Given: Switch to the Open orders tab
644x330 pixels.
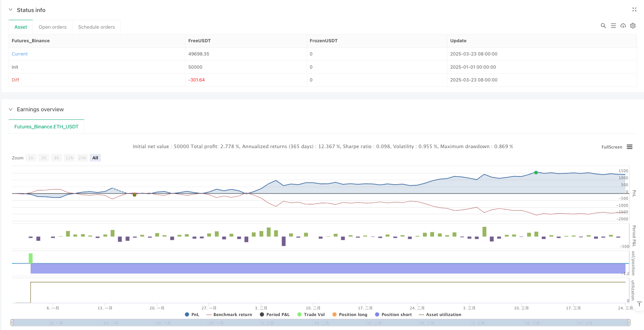Looking at the screenshot, I should (x=53, y=27).
